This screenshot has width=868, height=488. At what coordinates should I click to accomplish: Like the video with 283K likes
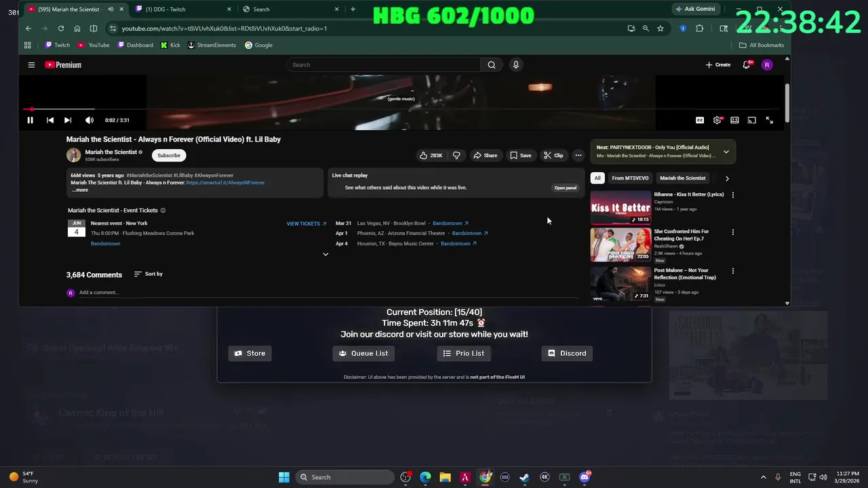click(x=431, y=155)
